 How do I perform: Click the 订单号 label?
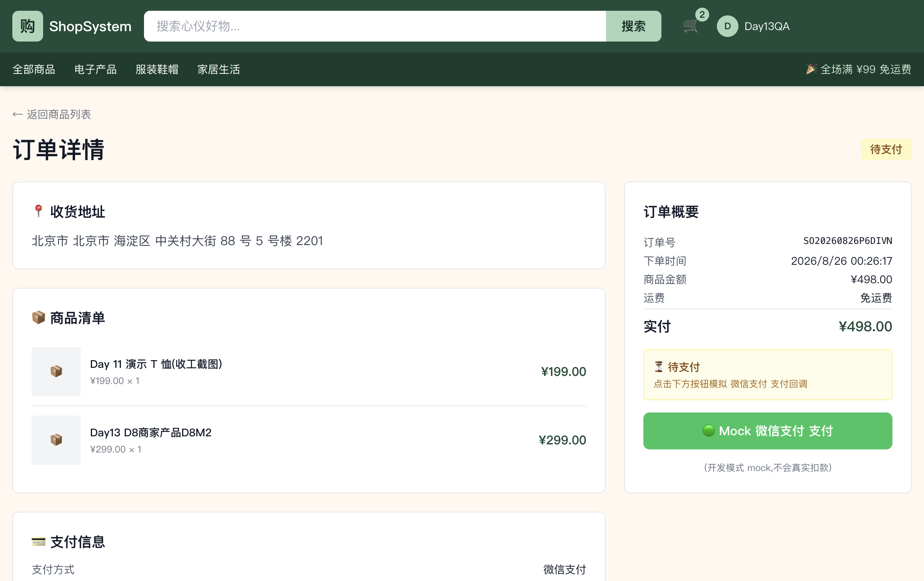pos(660,242)
